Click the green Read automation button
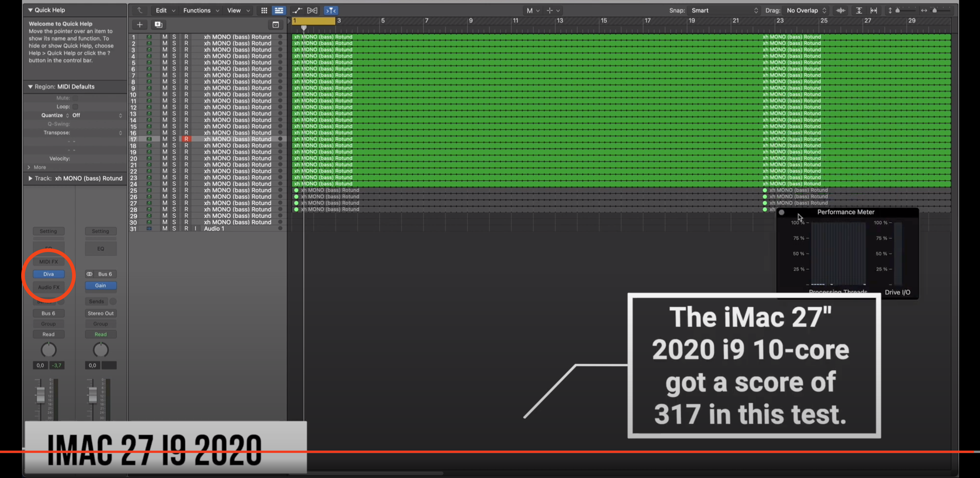Viewport: 980px width, 478px height. (100, 334)
